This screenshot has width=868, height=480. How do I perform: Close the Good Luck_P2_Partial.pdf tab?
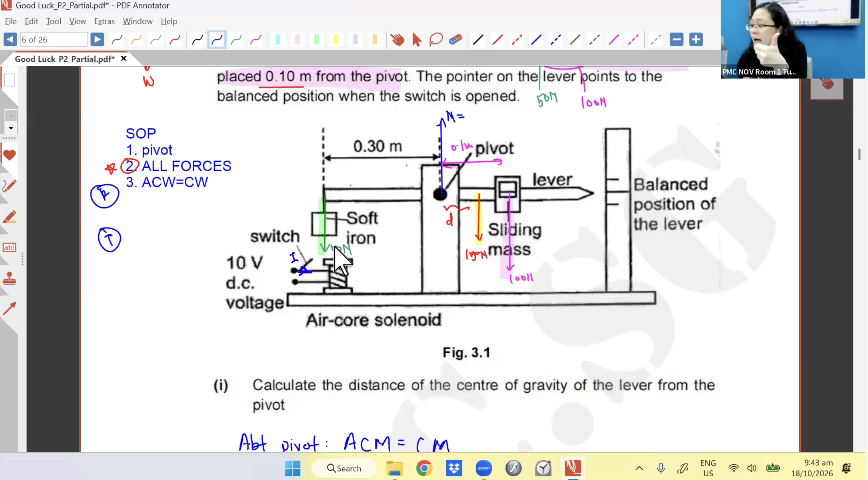point(124,59)
